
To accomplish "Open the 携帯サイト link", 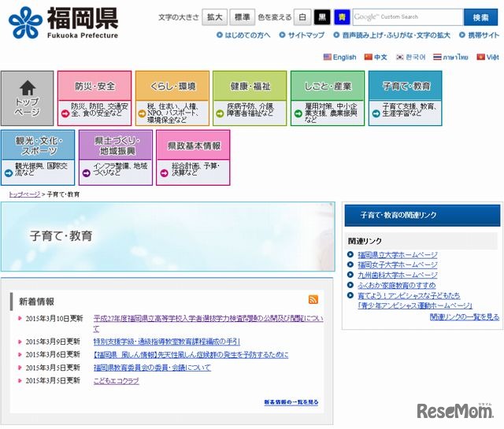I will click(484, 35).
